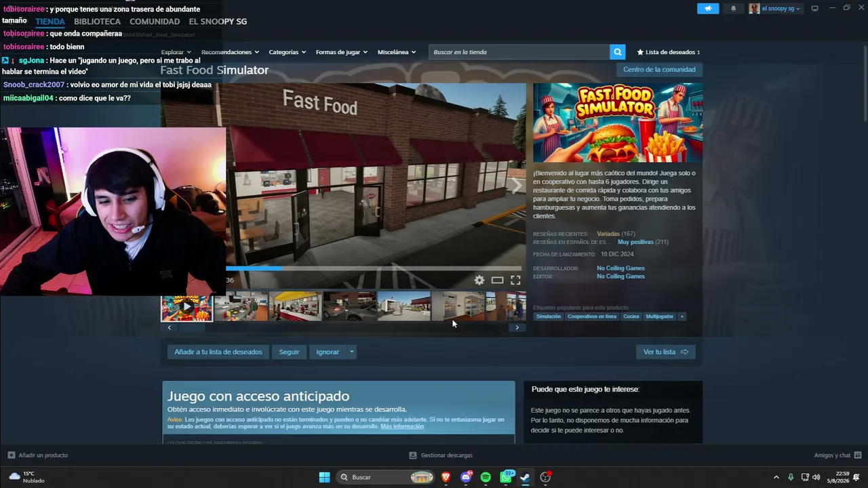
Task: Expand the Recomendaciones dropdown
Action: tap(231, 52)
